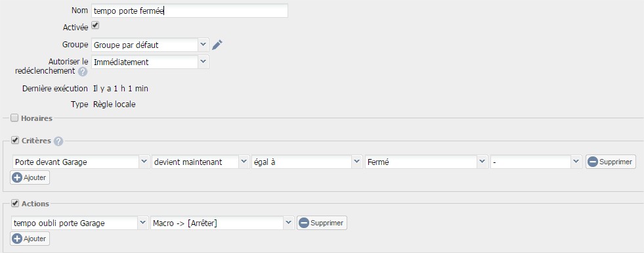Viewport: 644px width, 253px height.
Task: Click the plus icon under Critères
Action: point(17,177)
